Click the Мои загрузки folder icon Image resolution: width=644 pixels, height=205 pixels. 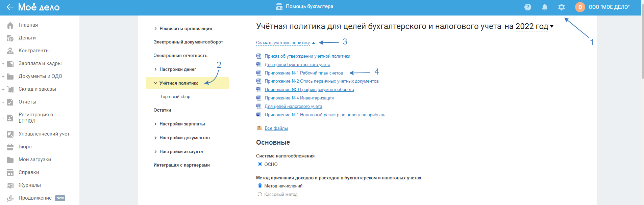10,160
